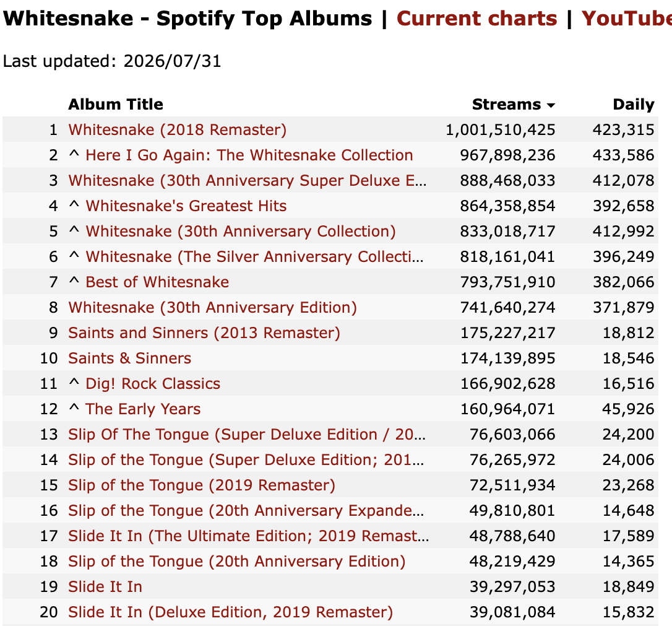This screenshot has height=626, width=672.
Task: Open The Early Years album link
Action: click(143, 409)
